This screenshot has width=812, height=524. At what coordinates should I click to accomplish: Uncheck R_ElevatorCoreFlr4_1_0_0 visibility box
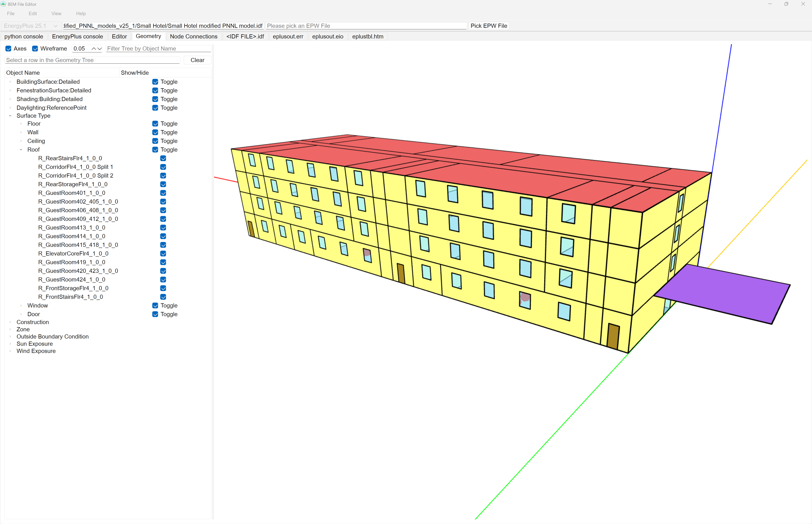point(163,254)
